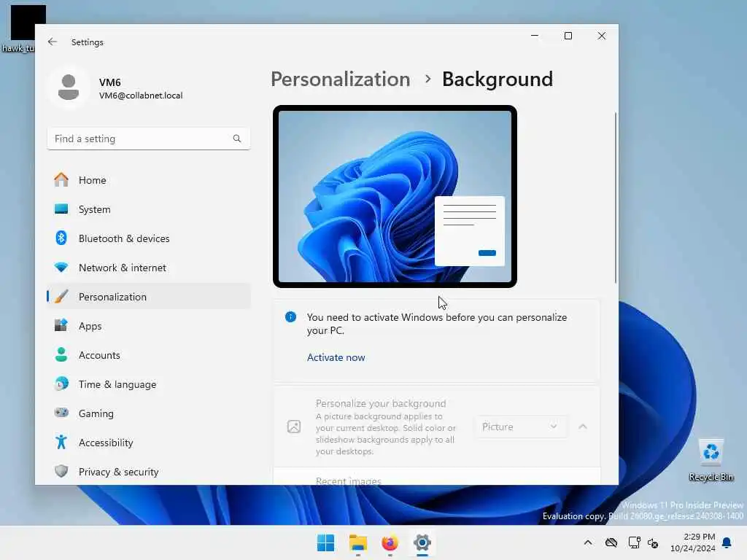Click the picture icon beside Personalize your background
747x560 pixels.
[x=294, y=427]
